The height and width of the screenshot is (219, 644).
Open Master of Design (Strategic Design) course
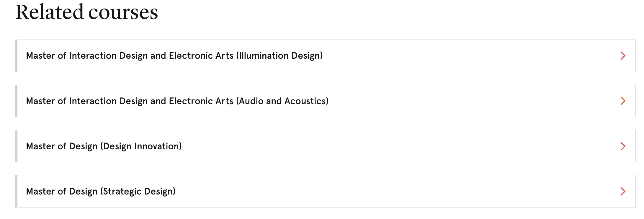click(101, 192)
